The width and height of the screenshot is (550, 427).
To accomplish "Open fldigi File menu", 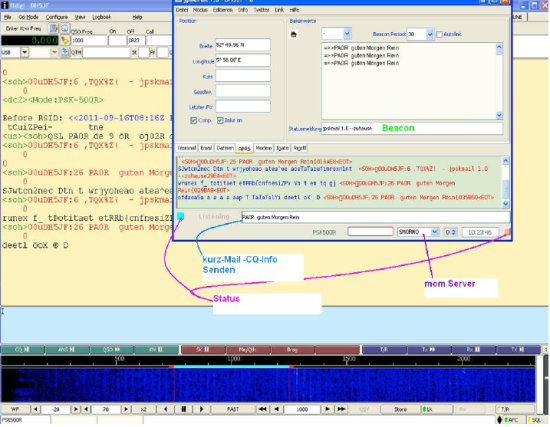I will click(x=8, y=17).
